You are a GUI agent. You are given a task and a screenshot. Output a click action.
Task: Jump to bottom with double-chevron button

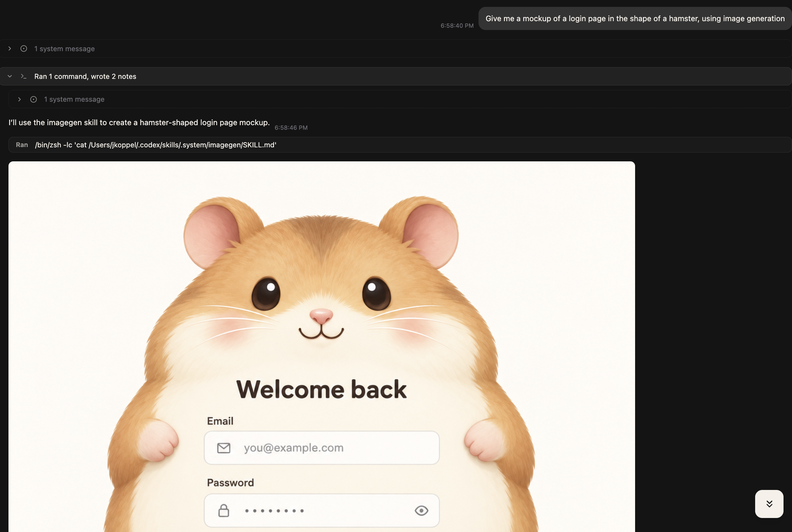coord(769,504)
